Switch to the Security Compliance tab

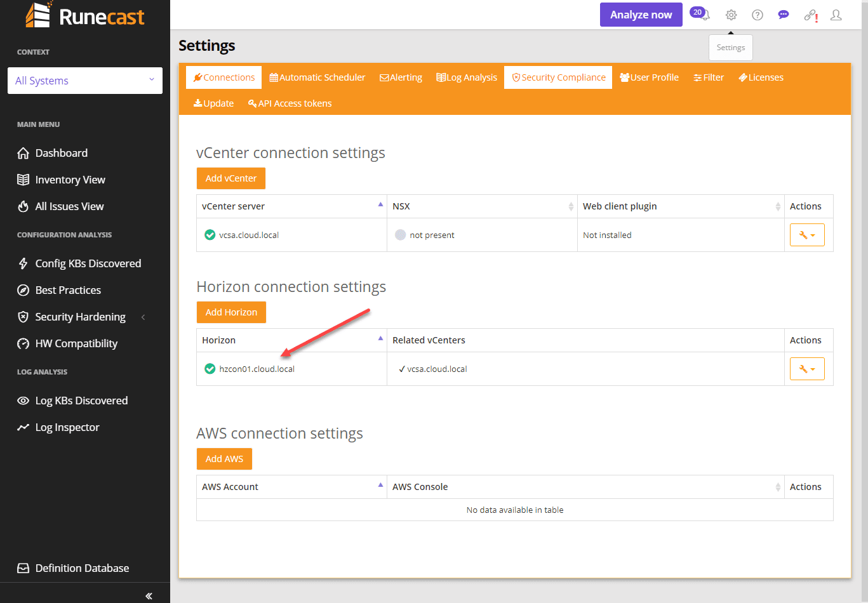tap(558, 77)
